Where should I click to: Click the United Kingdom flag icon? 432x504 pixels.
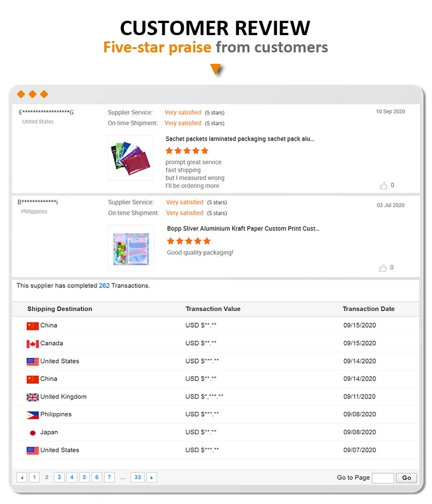[32, 397]
